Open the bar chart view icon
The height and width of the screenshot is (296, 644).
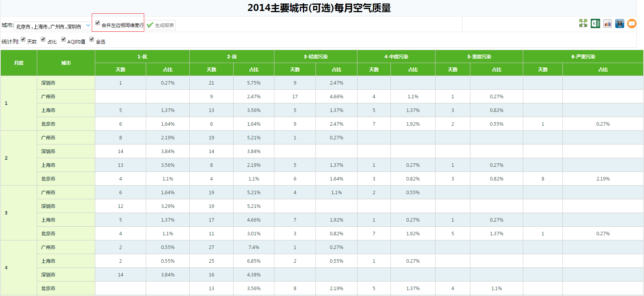(608, 23)
